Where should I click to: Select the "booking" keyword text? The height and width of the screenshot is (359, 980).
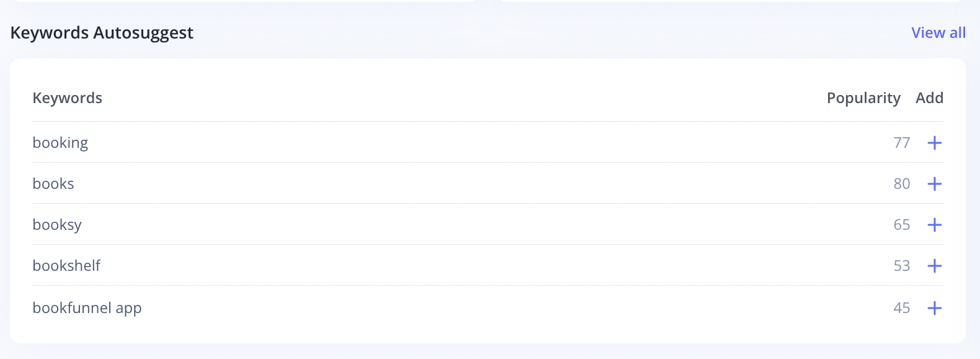(60, 143)
